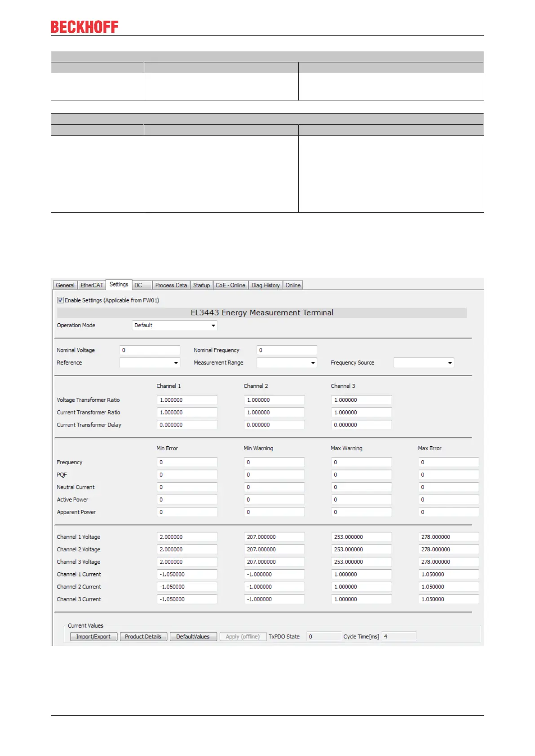Click Neutral Current Max Warning field
The image size is (535, 756).
[x=362, y=487]
